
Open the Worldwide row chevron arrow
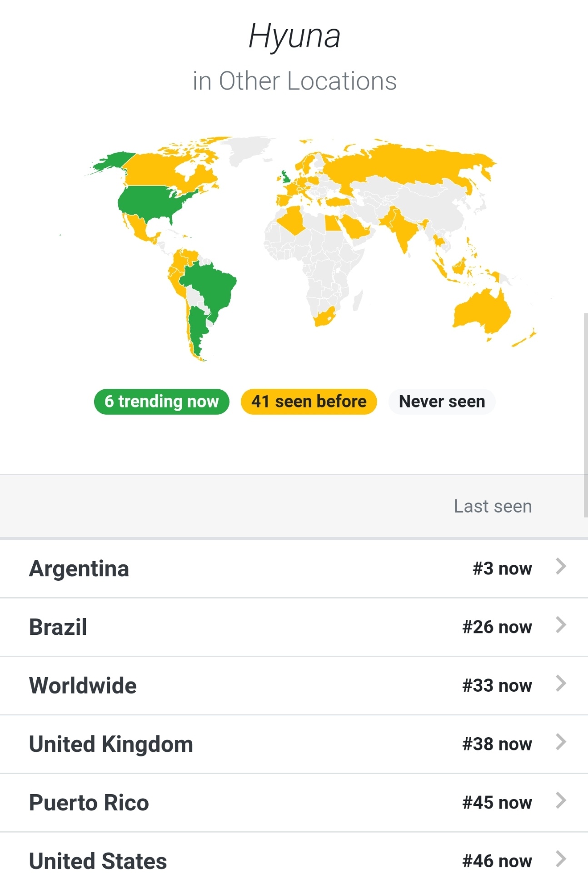[x=561, y=684]
